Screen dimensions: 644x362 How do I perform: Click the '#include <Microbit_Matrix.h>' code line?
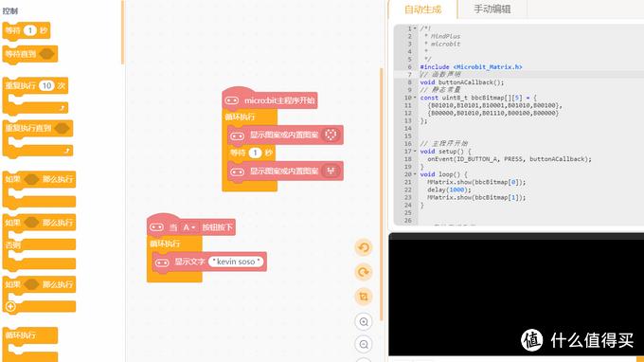point(471,67)
